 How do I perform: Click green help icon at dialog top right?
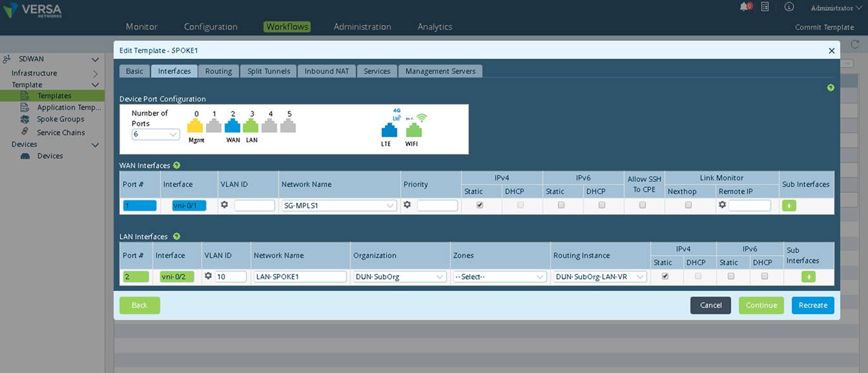coord(831,87)
